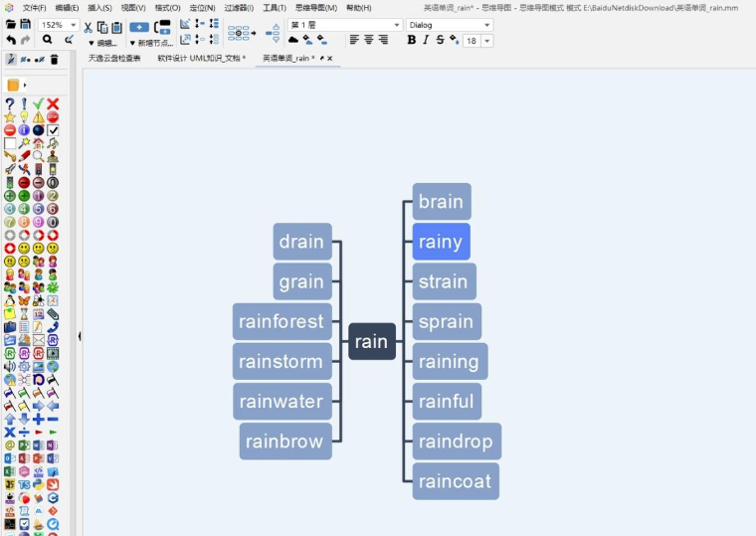Click the save floppy disk icon
The width and height of the screenshot is (756, 536).
[x=25, y=25]
